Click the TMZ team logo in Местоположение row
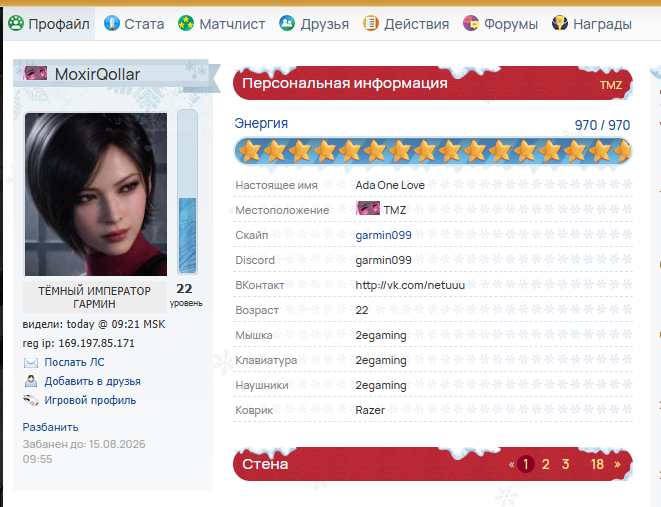Screen dimensions: 661x507 click(368, 208)
